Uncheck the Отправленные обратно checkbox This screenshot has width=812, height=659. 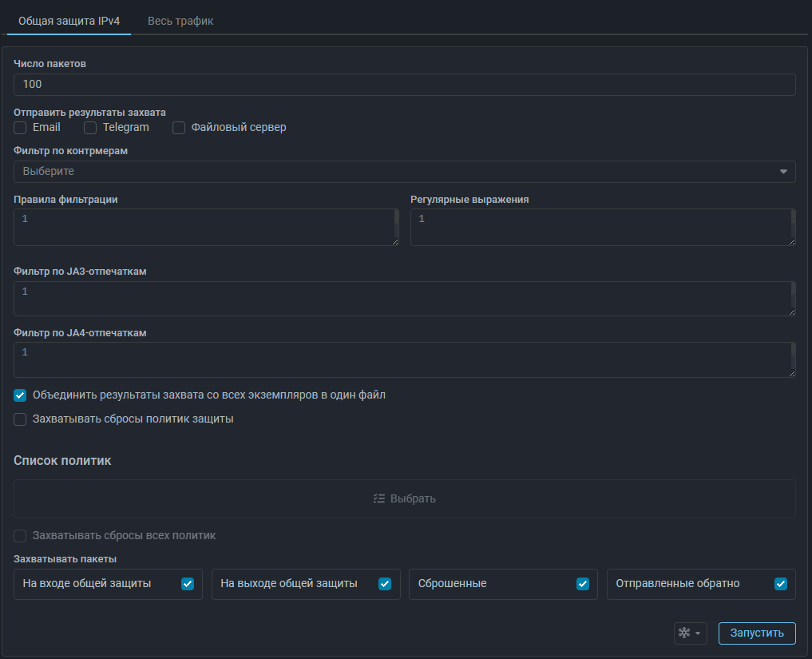click(781, 584)
